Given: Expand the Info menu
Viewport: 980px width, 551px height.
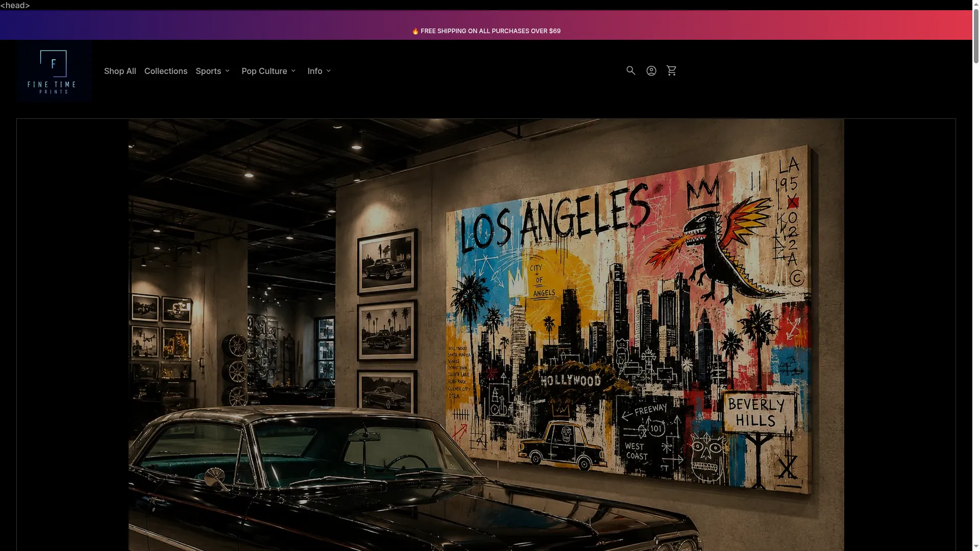Looking at the screenshot, I should [319, 71].
